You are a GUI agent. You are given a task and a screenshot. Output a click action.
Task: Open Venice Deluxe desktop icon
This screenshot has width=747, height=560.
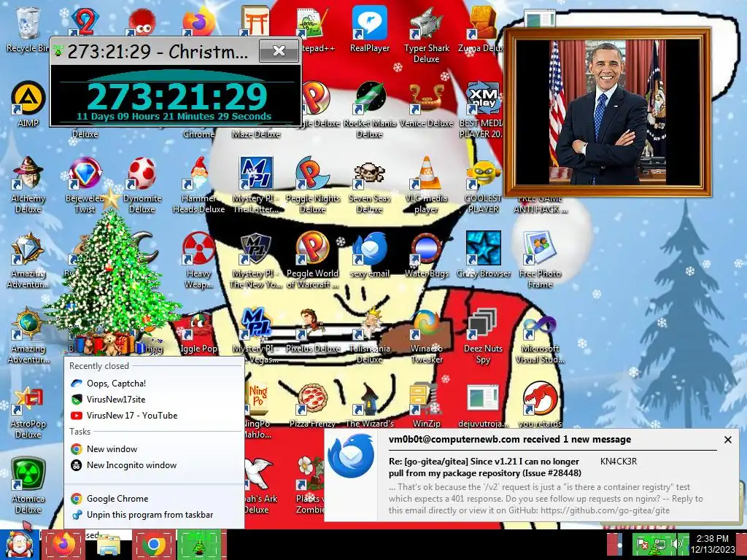click(426, 104)
